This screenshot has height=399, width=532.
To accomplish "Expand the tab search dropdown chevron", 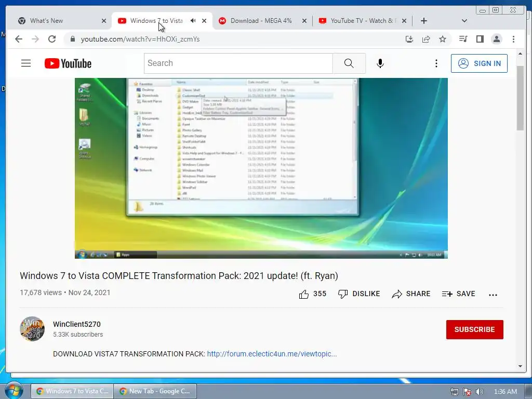I will coord(464,21).
